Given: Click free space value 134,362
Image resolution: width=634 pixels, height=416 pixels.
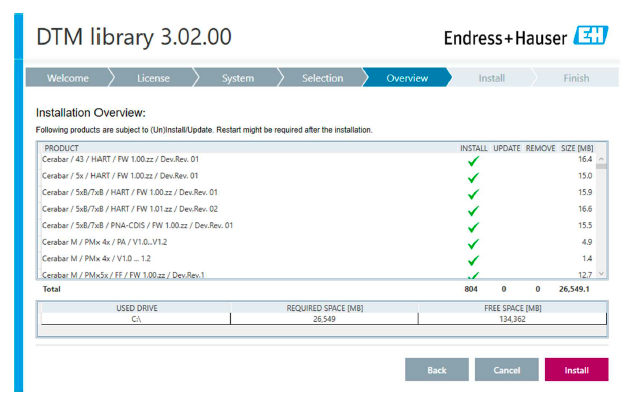Looking at the screenshot, I should [x=512, y=319].
